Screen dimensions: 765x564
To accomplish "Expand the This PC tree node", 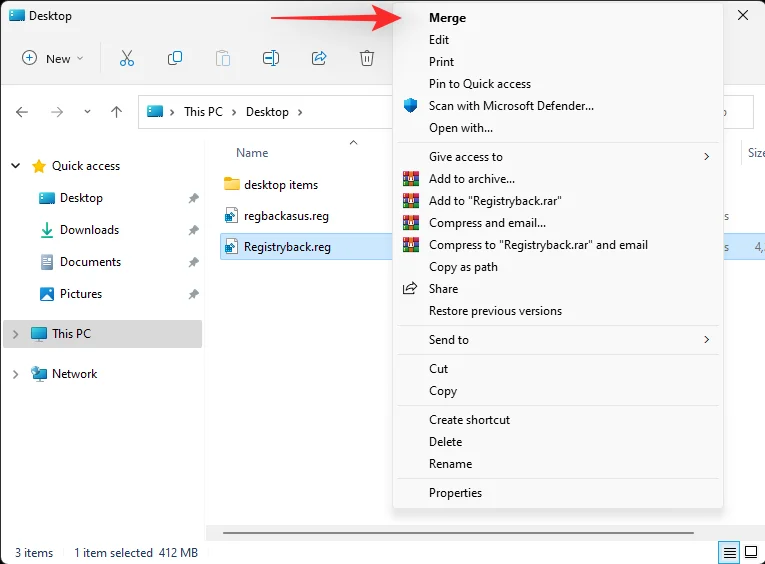I will click(x=15, y=334).
